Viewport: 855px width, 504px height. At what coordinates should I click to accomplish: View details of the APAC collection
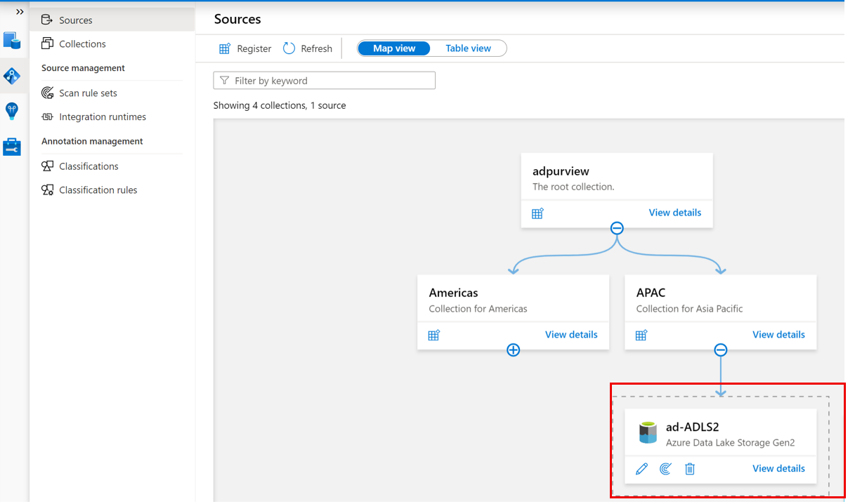(x=778, y=335)
